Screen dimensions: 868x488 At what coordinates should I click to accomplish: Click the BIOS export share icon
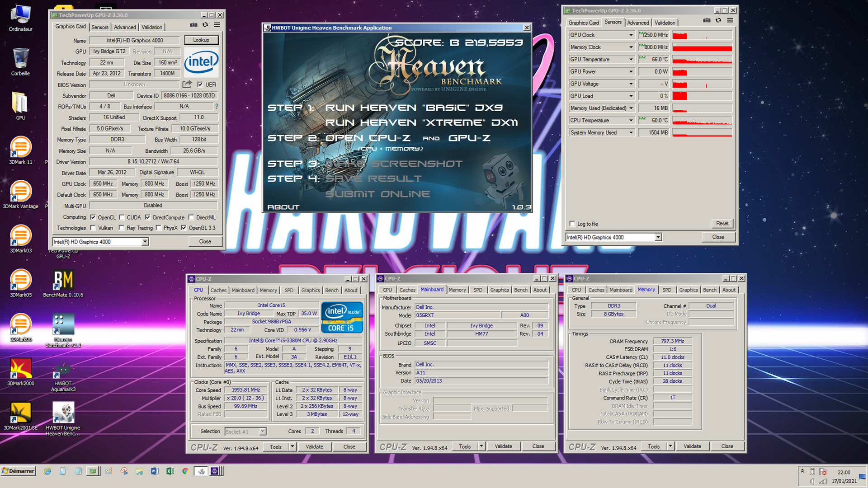click(187, 84)
